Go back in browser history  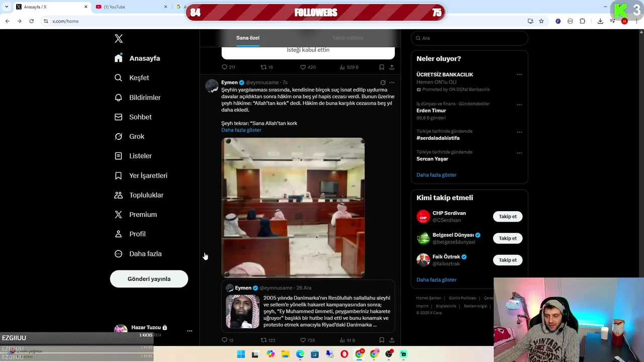7,21
